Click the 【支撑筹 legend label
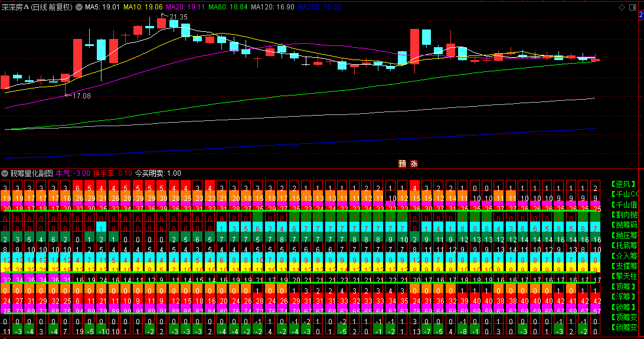644x339 pixels. click(625, 266)
